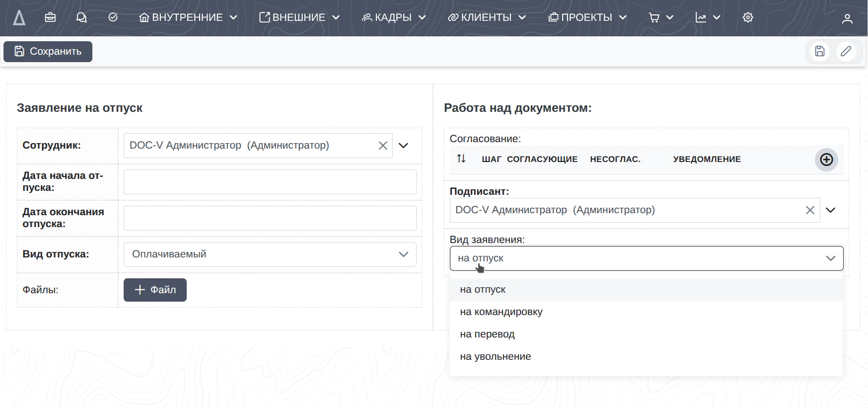The height and width of the screenshot is (408, 868).
Task: Open the ВНЕШНИЕ menu
Action: [299, 17]
